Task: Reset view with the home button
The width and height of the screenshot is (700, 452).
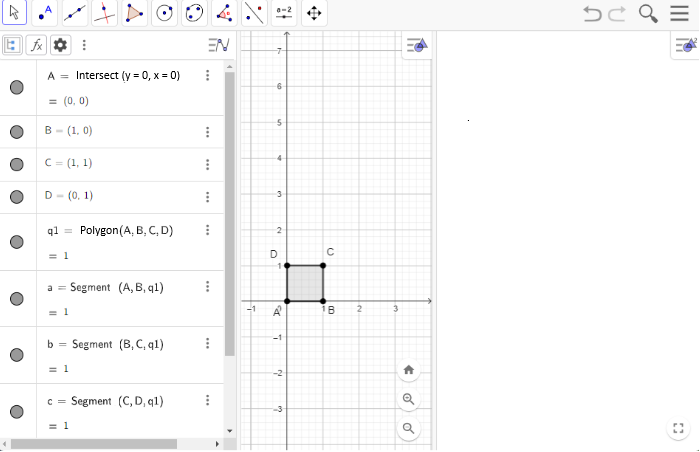Action: click(x=408, y=370)
